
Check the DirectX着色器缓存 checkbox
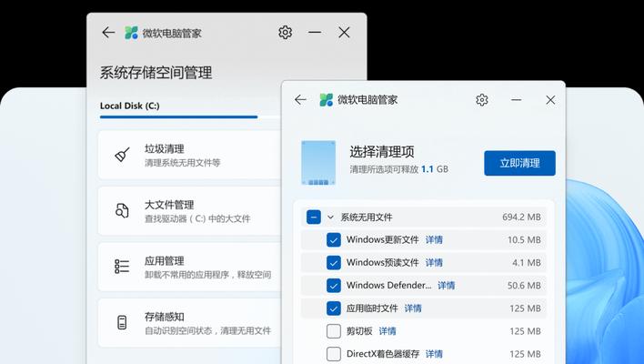334,354
